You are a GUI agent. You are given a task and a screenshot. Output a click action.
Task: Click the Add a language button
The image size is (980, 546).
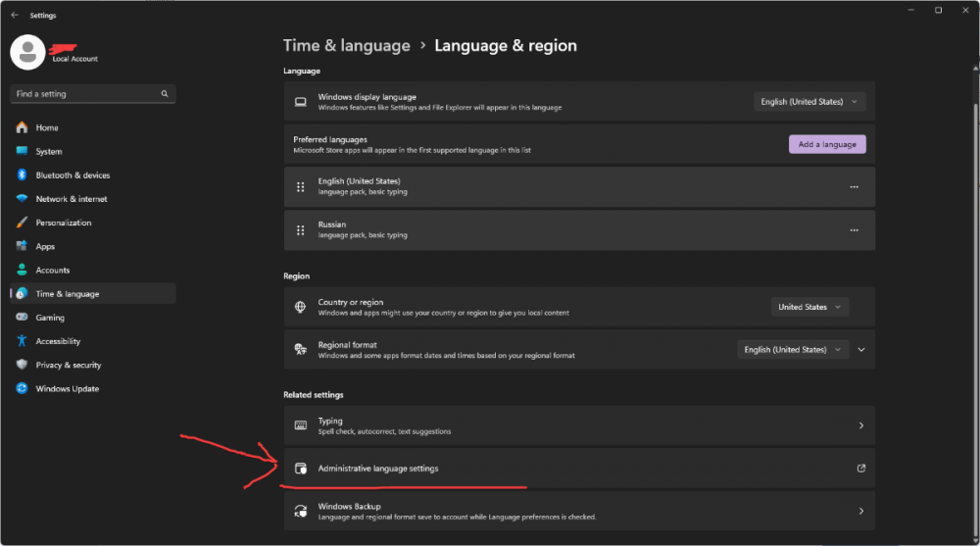tap(827, 144)
